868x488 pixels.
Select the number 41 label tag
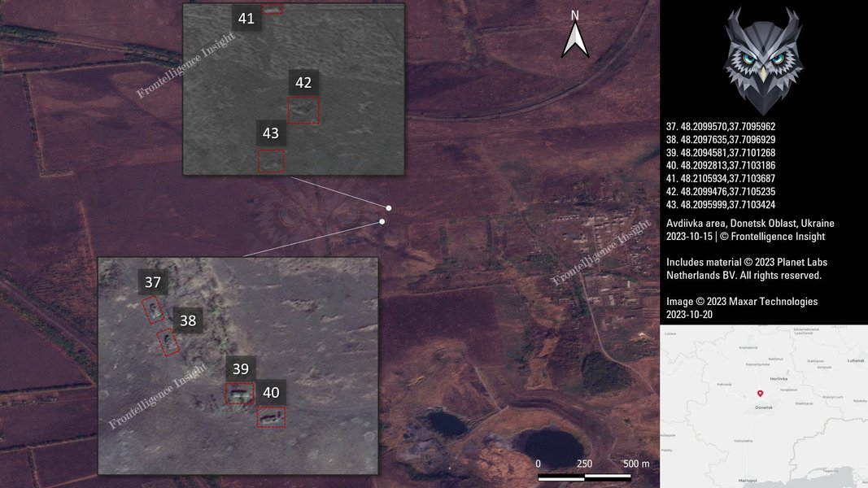246,18
